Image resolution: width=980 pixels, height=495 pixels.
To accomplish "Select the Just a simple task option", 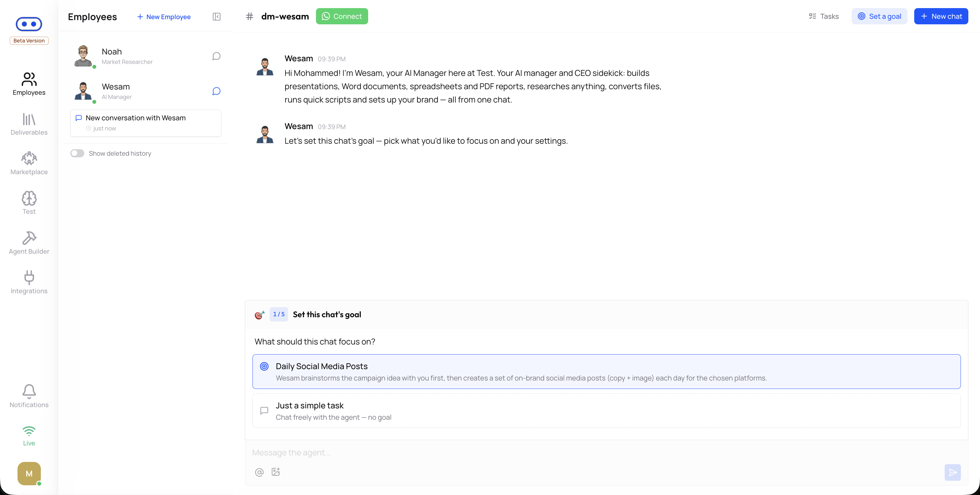I will coord(606,411).
